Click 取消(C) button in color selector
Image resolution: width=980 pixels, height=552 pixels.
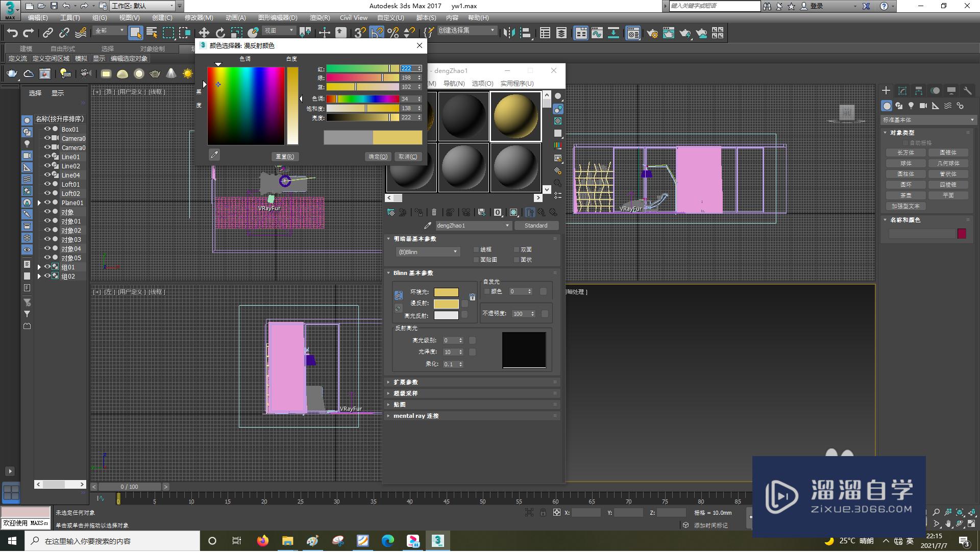tap(408, 157)
